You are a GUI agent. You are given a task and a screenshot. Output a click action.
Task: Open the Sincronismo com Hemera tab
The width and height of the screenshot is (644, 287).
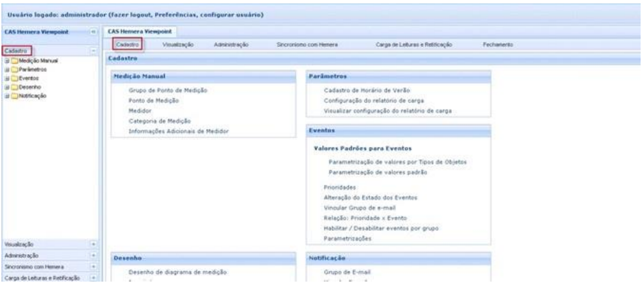point(307,44)
